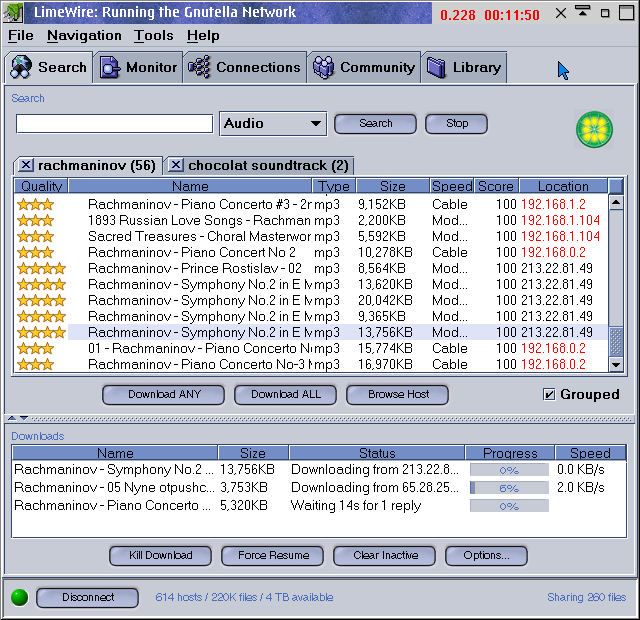Screen dimensions: 640x620
Task: Sort downloads by Status column header
Action: tap(377, 453)
